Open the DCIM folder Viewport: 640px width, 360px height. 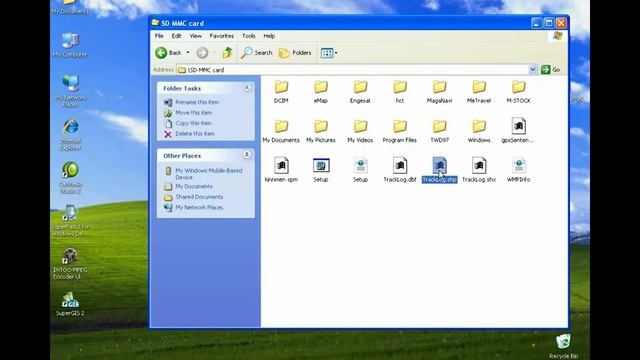pos(281,91)
